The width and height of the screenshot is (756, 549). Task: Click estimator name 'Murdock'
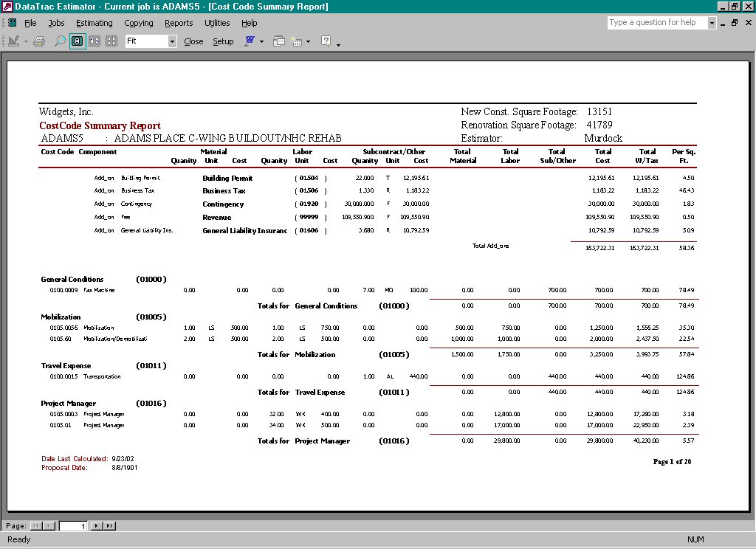(603, 138)
